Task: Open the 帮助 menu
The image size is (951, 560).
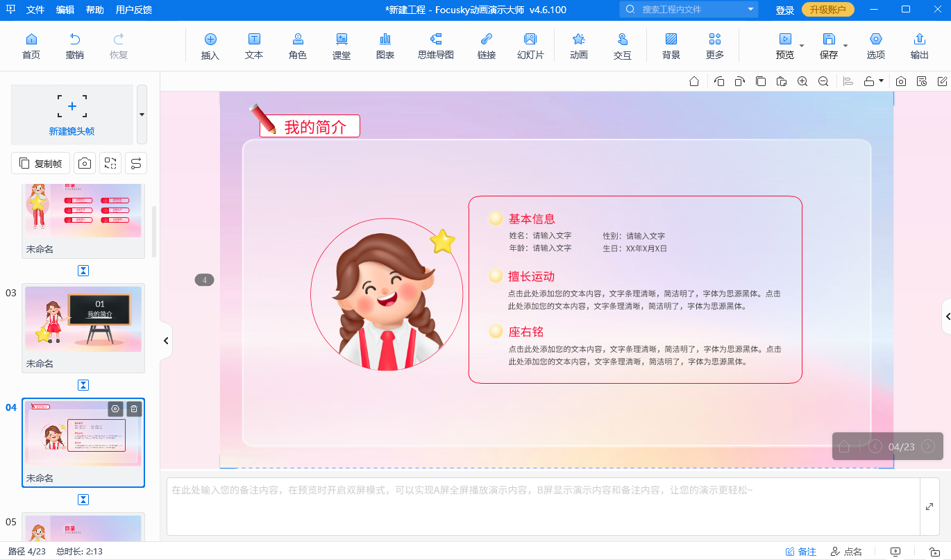Action: click(95, 10)
